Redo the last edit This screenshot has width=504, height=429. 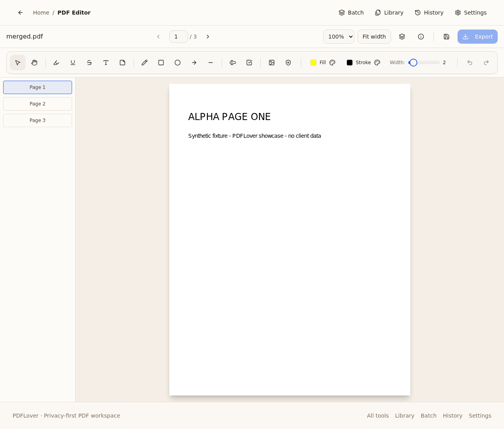point(486,63)
